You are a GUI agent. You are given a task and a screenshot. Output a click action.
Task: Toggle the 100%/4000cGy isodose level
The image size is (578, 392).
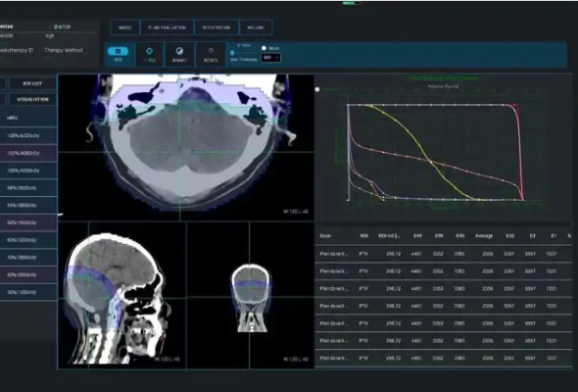[28, 171]
